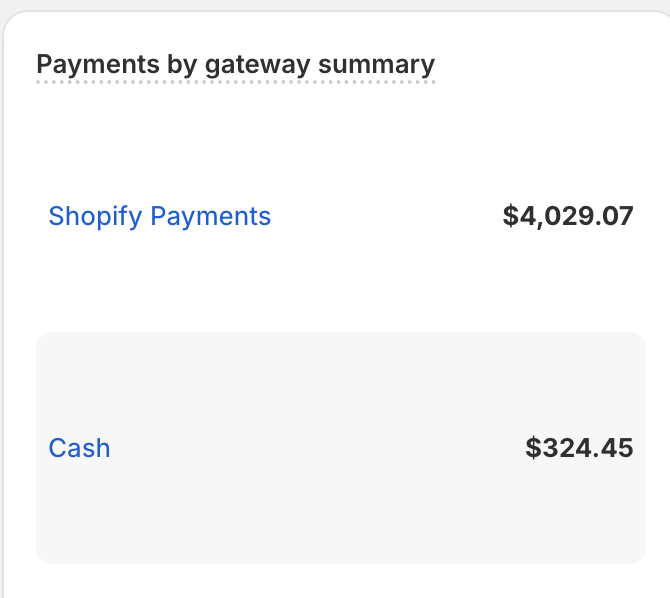Click the white space above Shopify Payments link
This screenshot has width=670, height=598.
159,150
